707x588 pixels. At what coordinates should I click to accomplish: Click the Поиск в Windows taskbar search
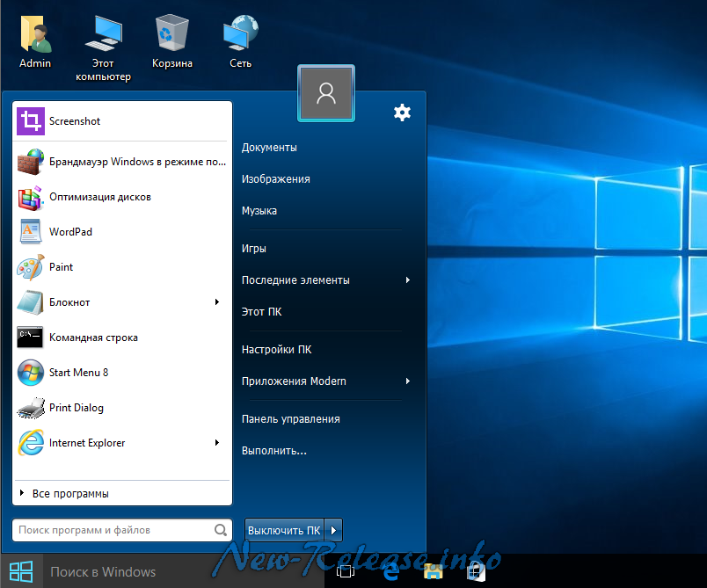click(x=184, y=571)
